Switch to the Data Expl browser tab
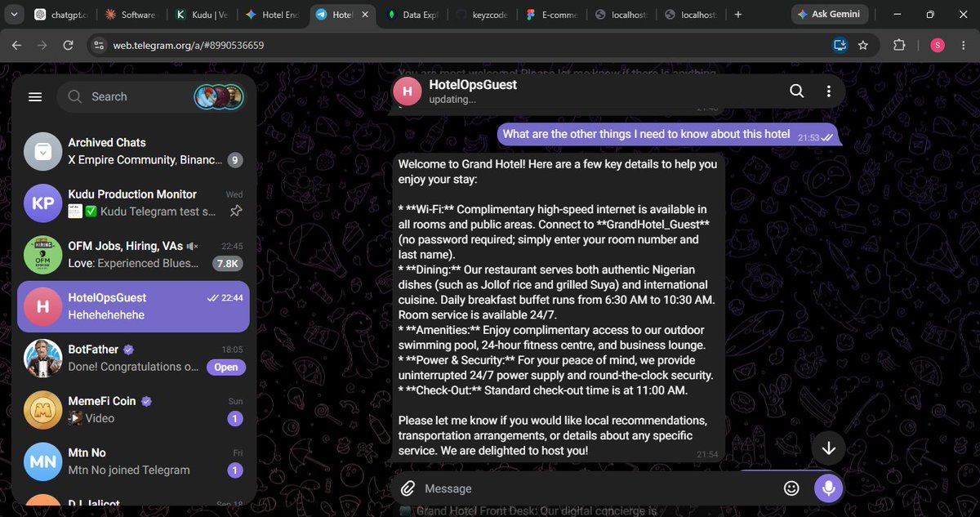980x517 pixels. click(412, 15)
